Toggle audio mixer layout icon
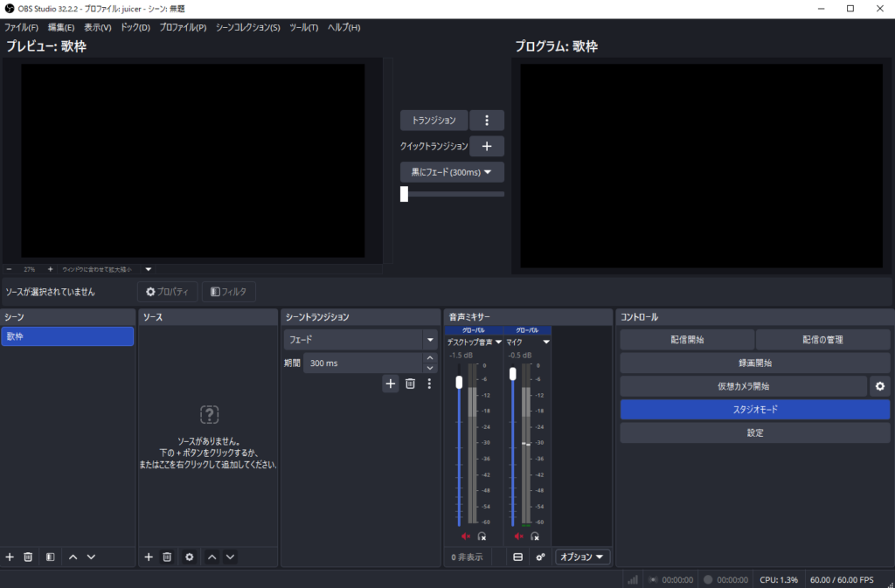 pos(517,557)
